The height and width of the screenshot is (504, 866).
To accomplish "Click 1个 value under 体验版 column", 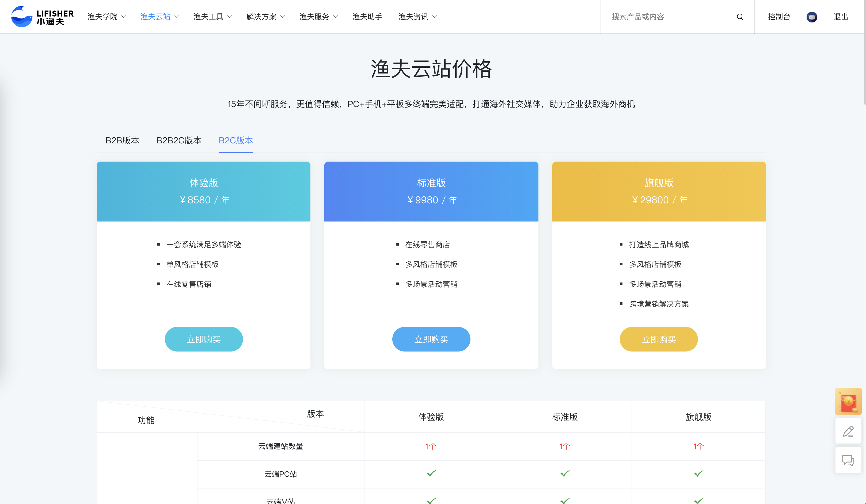I will [x=431, y=446].
